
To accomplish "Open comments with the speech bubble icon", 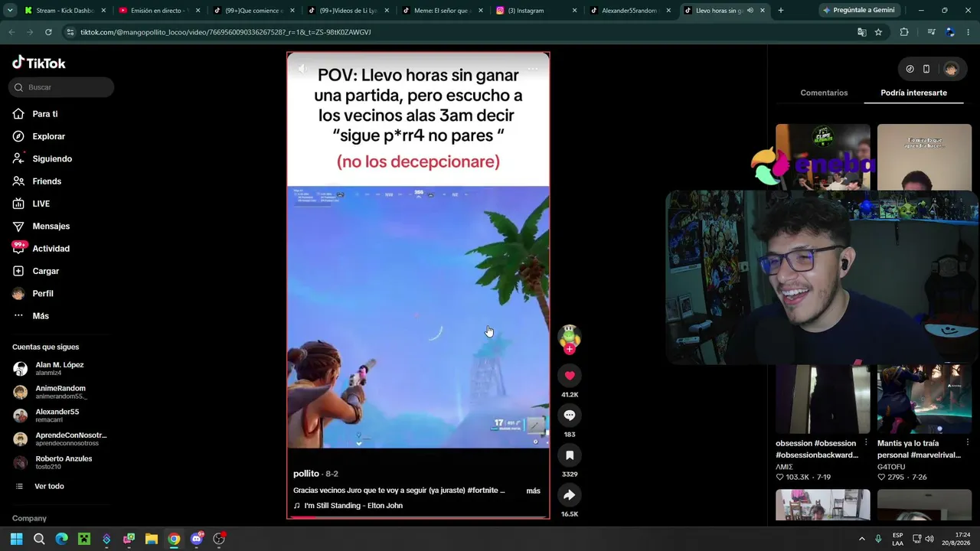I will [x=569, y=415].
